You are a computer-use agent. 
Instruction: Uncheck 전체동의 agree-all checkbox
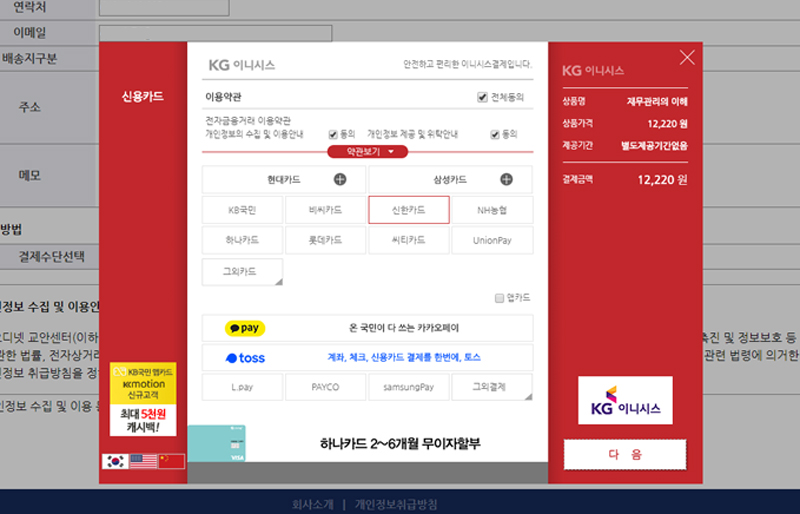point(482,97)
